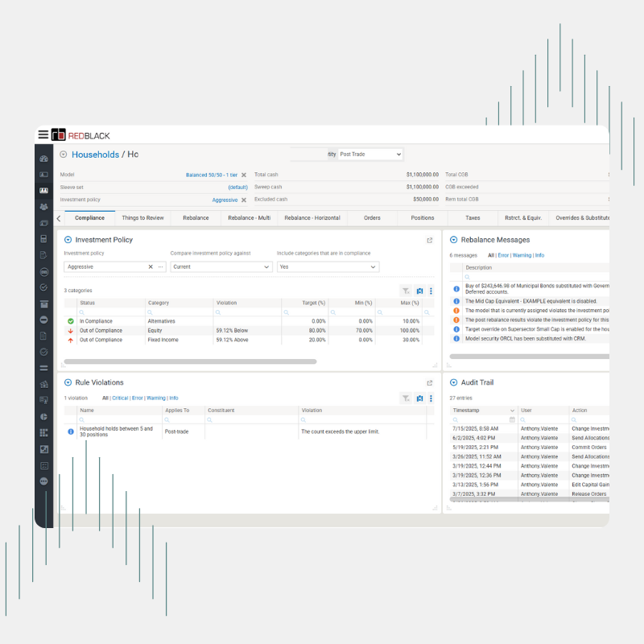Filter rebalance messages by Error
Image resolution: width=644 pixels, height=644 pixels.
(503, 255)
